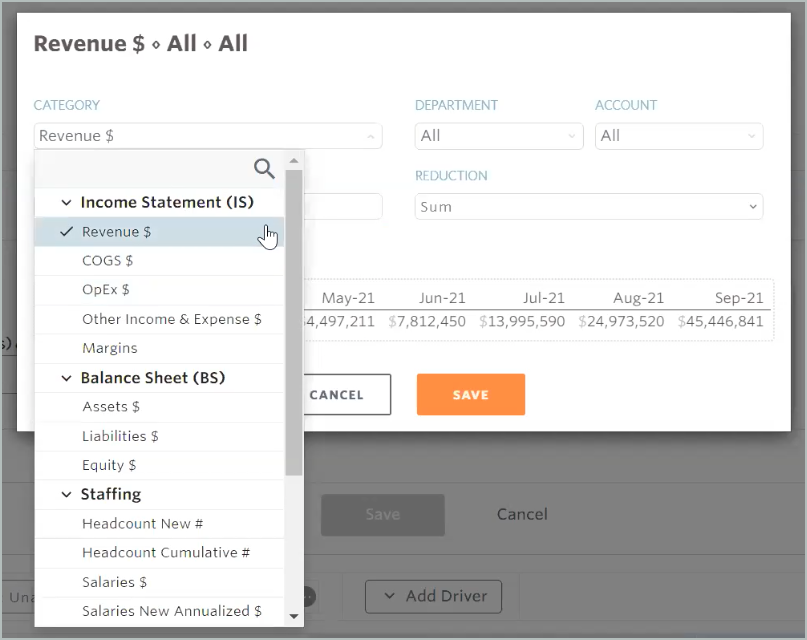Open the Reduction Sum dropdown
Screen dimensions: 807x640
[x=588, y=207]
